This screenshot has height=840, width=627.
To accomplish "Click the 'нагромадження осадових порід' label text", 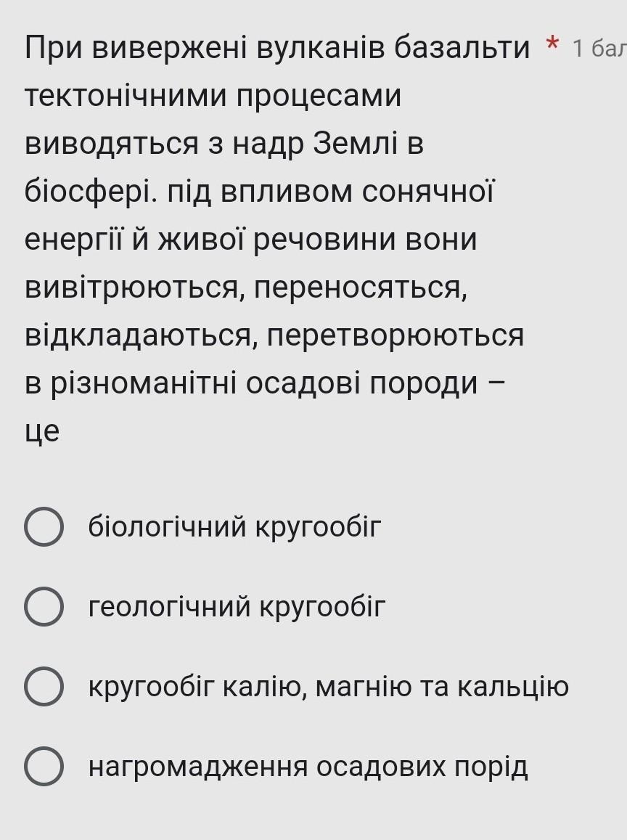I will point(308,767).
